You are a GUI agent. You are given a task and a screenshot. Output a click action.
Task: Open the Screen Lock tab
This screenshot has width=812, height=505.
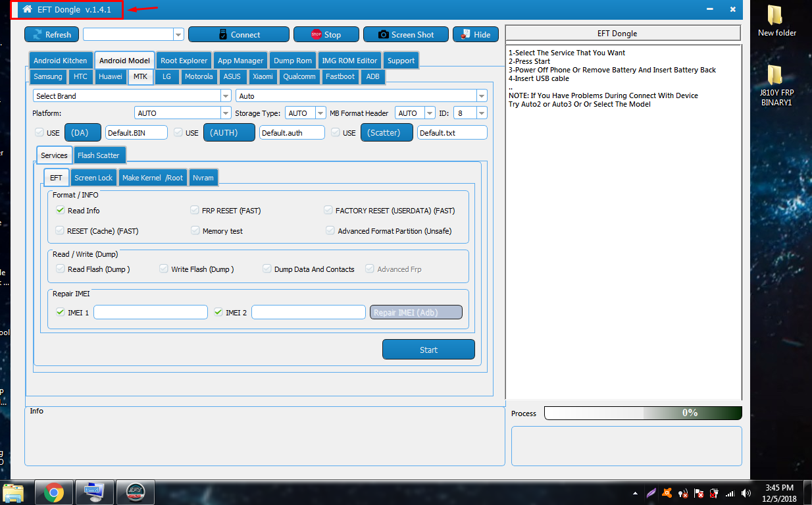click(93, 178)
